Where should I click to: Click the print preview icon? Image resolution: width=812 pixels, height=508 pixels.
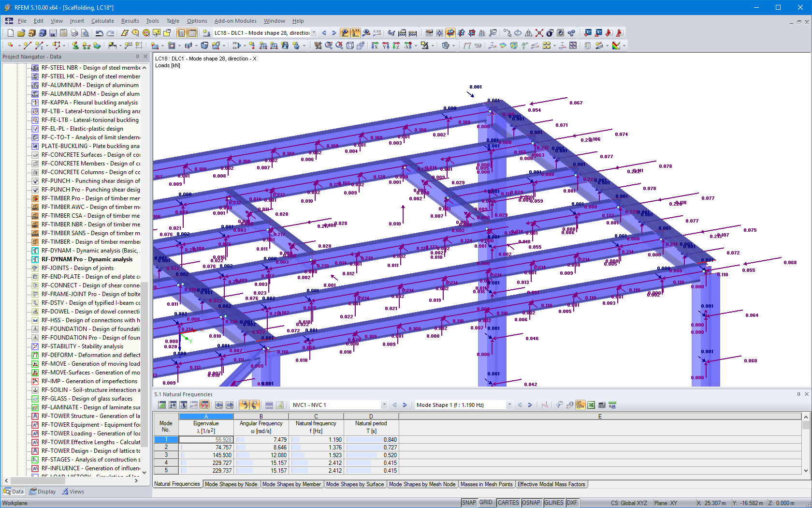pyautogui.click(x=85, y=33)
